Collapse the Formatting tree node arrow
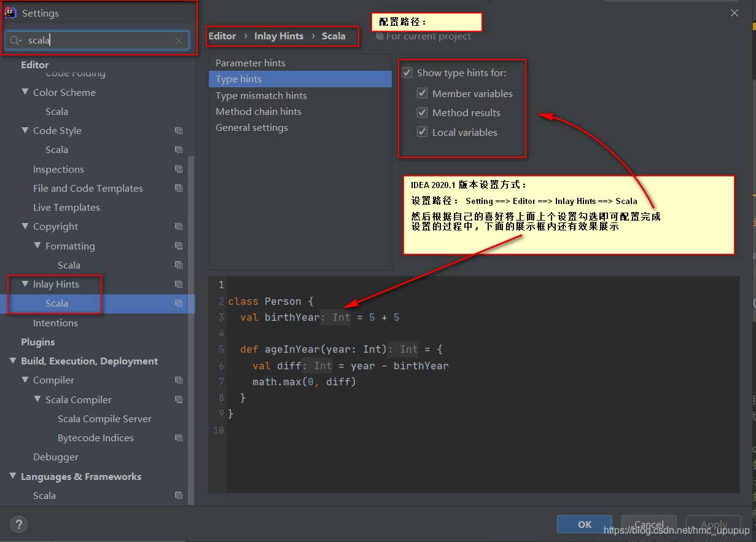 [x=37, y=246]
